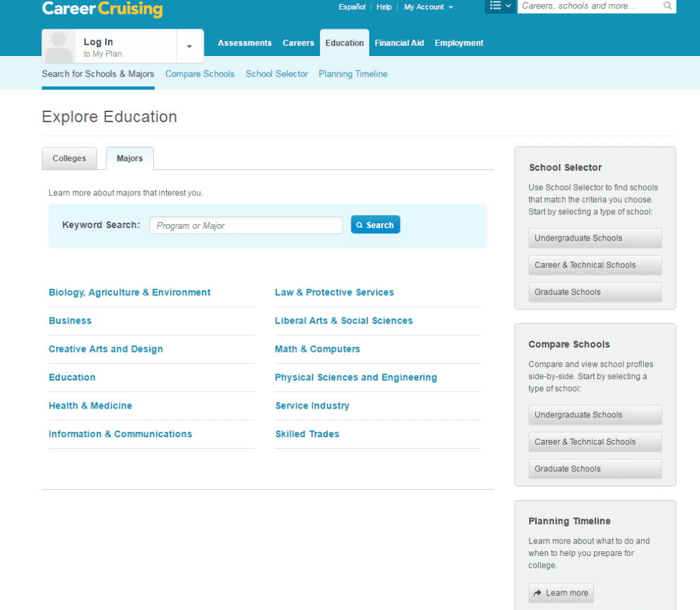
Task: Open the list menu icon beside search box
Action: [500, 5]
